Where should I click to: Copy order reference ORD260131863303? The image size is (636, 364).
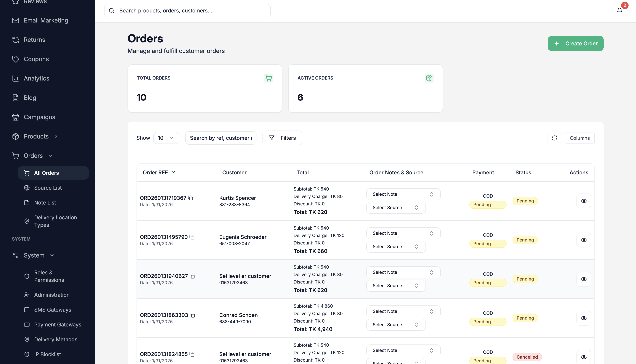click(x=192, y=315)
